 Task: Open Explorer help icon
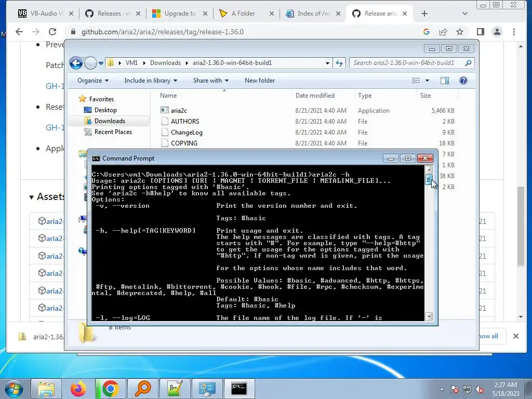coord(463,81)
